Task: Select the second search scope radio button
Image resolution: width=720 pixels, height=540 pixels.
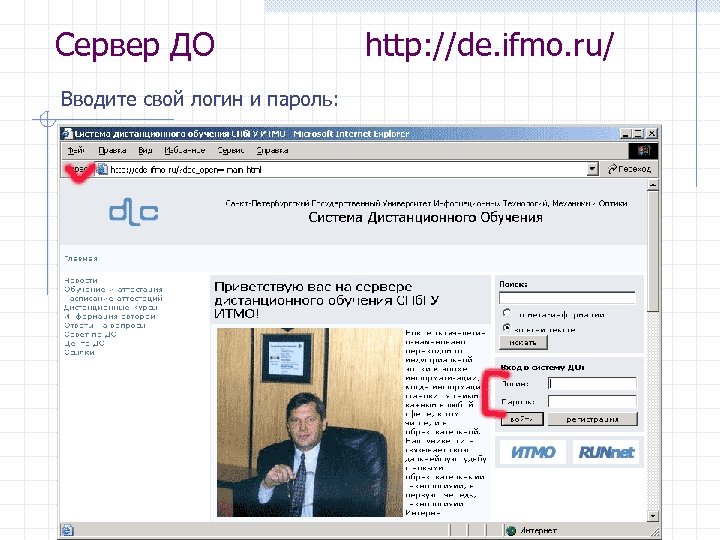Action: click(506, 328)
